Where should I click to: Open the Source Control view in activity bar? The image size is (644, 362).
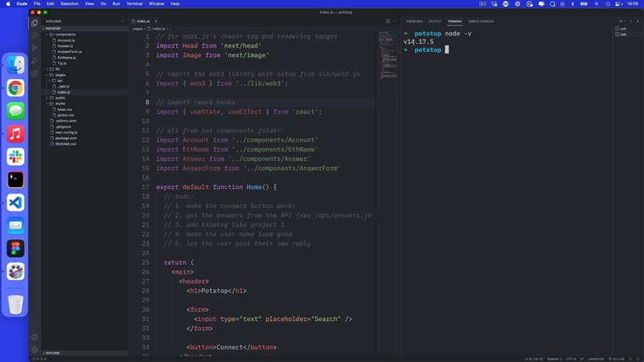pos(34,47)
